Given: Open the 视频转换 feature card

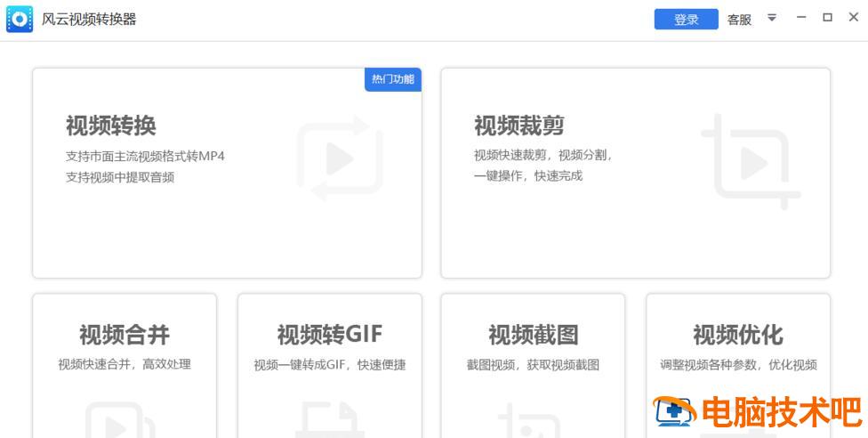Looking at the screenshot, I should point(227,173).
